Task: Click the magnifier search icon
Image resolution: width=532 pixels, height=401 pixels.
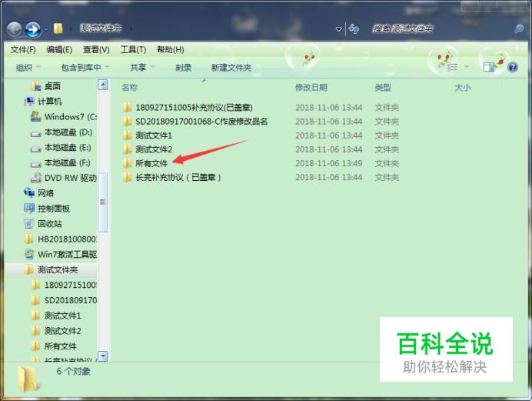Action: point(519,28)
